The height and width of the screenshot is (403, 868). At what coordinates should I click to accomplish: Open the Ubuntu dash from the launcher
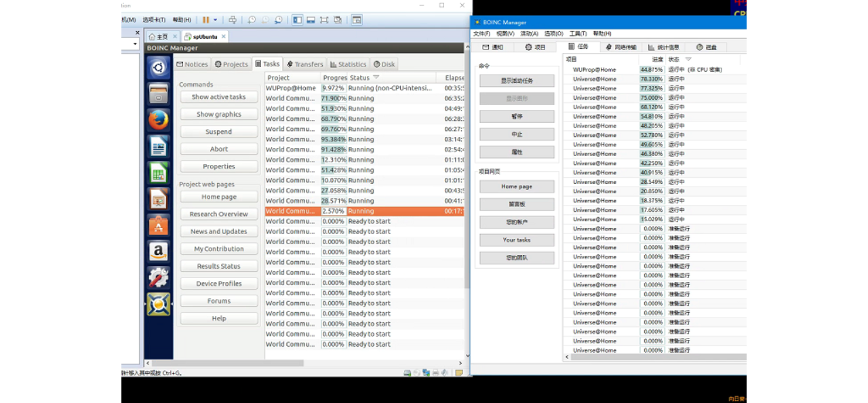pos(159,67)
